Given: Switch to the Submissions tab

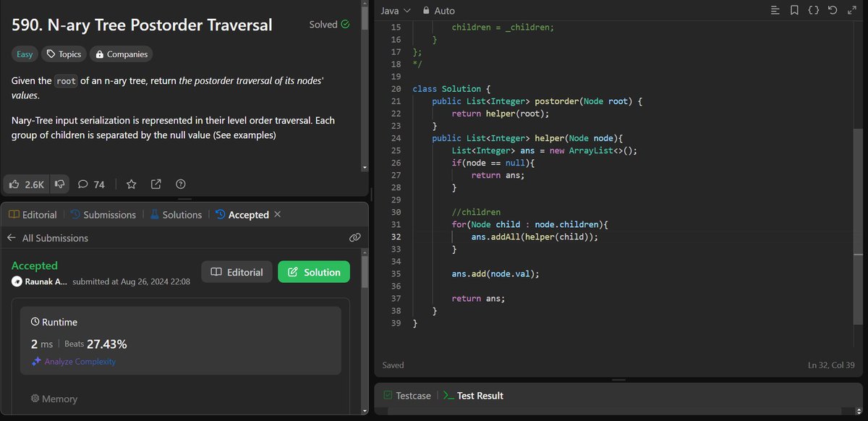Looking at the screenshot, I should point(103,215).
